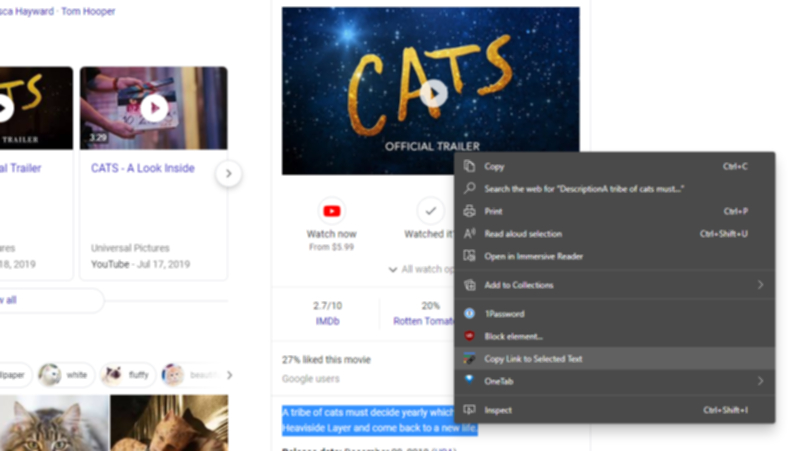Click the 27% liked this movie text
Viewport: 800px width, 451px height.
[327, 360]
